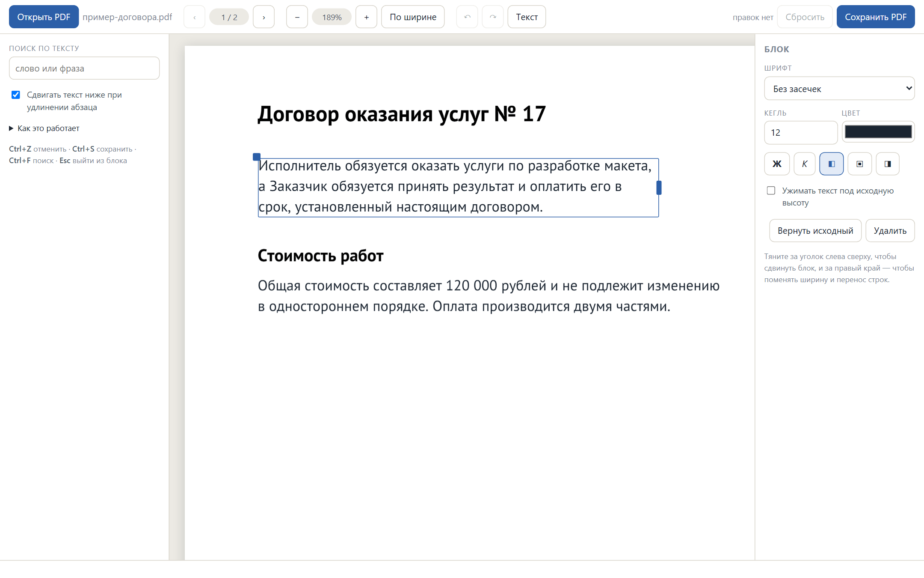
Task: Undo last edit arrow
Action: tap(467, 17)
